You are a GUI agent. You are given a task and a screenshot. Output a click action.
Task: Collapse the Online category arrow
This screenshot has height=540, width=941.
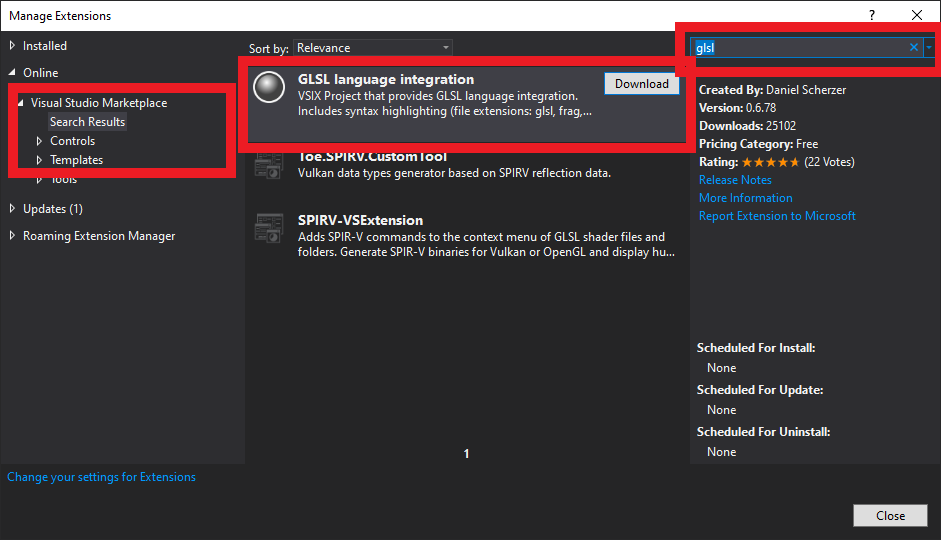(12, 72)
